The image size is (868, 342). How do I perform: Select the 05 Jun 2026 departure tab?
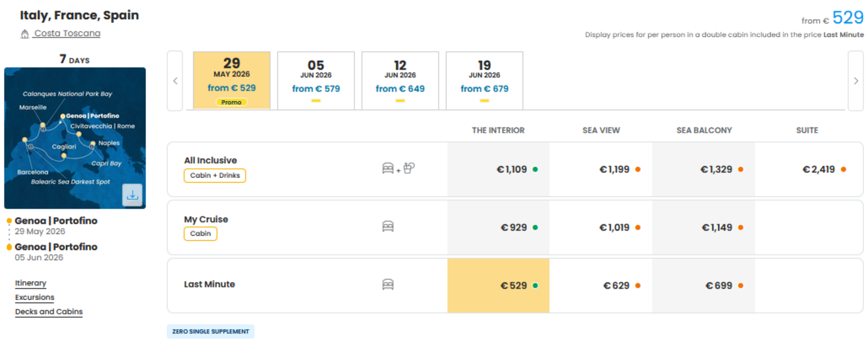tap(316, 80)
